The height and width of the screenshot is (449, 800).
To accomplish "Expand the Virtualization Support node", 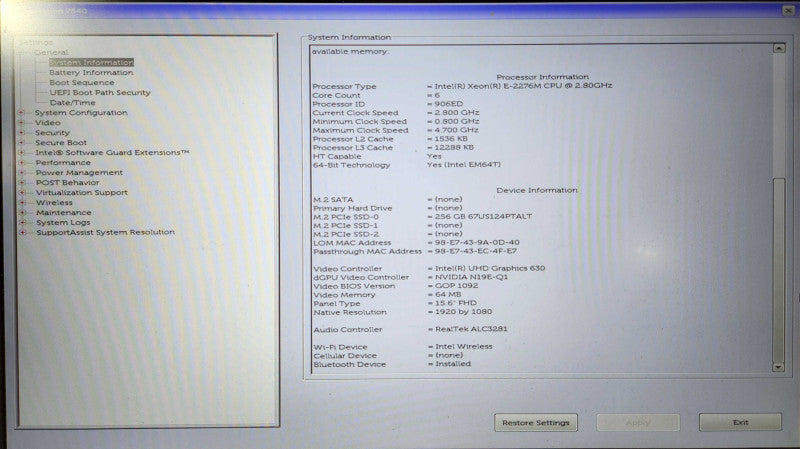I will (22, 193).
